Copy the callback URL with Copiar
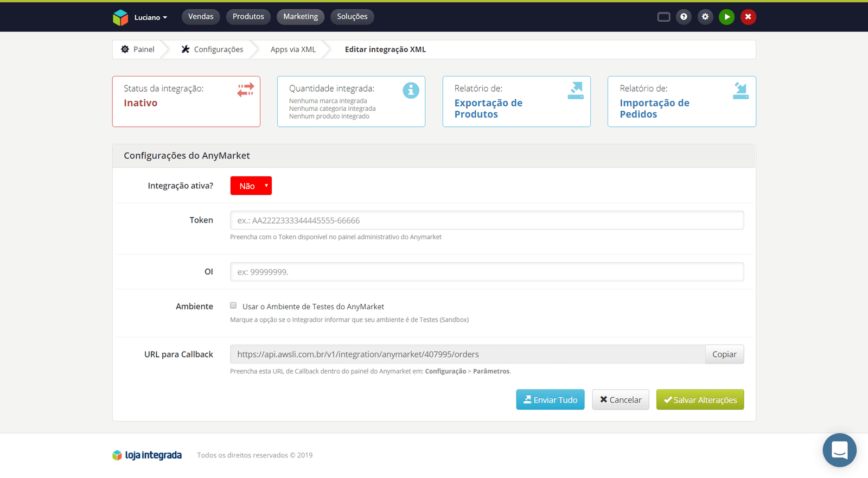Screen dimensions: 868x478 (x=724, y=354)
